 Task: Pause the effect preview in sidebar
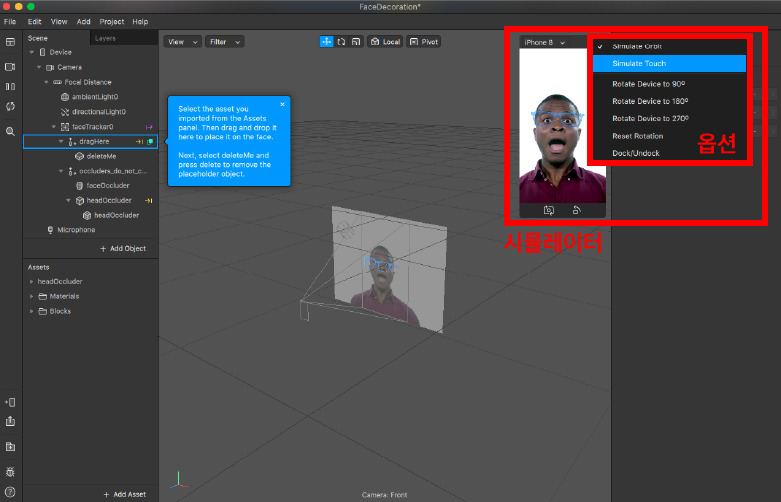pyautogui.click(x=10, y=87)
